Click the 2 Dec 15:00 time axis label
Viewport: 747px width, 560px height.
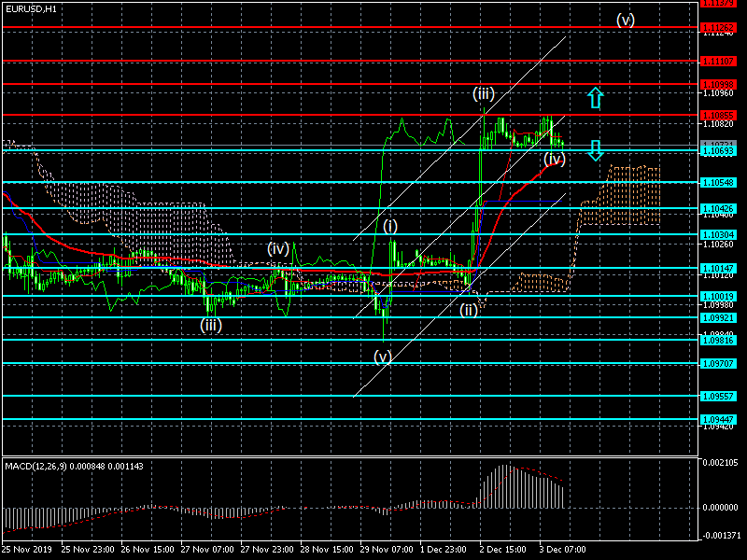point(503,550)
